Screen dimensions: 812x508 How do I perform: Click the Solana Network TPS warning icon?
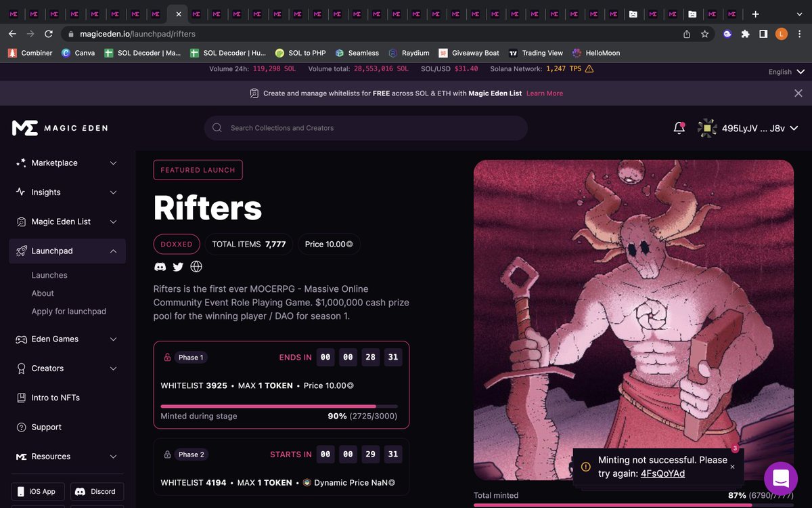point(589,69)
